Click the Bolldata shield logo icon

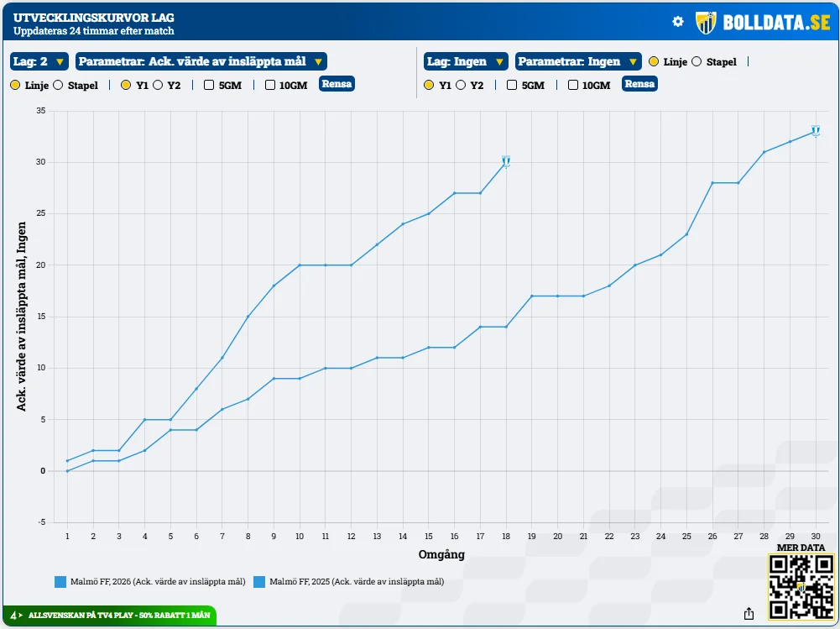[706, 23]
